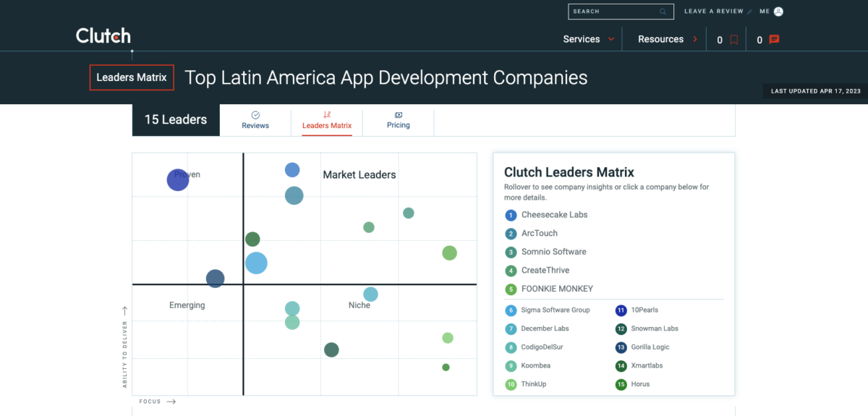Click number 7 badge for December Labs

[x=511, y=328]
